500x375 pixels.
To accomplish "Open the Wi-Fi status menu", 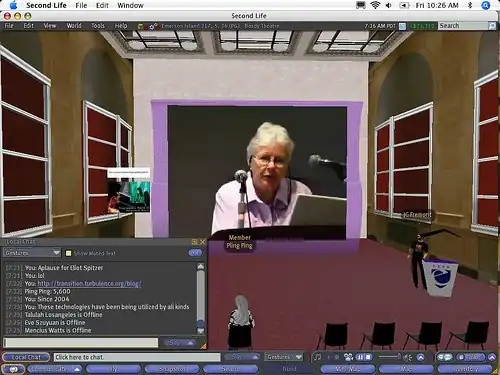I will click(375, 5).
